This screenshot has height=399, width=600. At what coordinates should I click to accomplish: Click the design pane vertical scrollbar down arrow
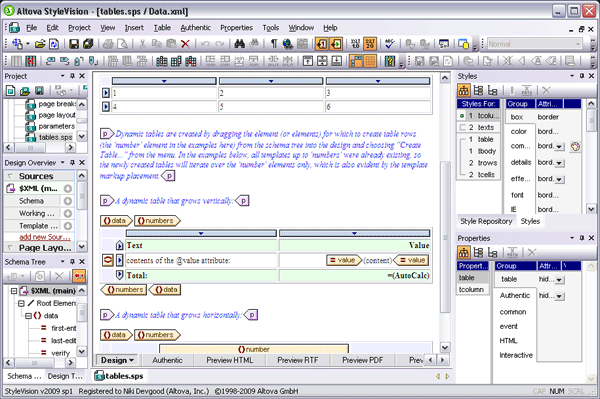[445, 347]
